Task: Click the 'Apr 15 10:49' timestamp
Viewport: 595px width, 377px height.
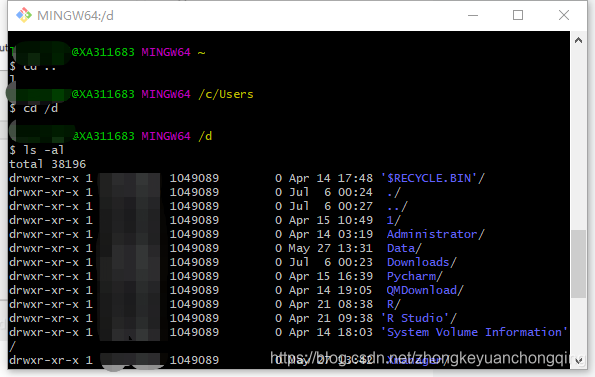Action: pos(331,220)
